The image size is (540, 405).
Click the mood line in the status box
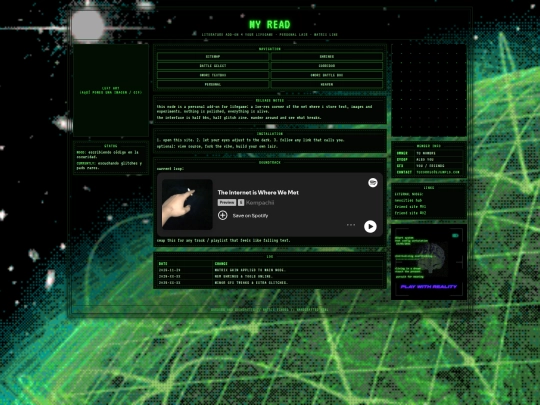click(107, 154)
